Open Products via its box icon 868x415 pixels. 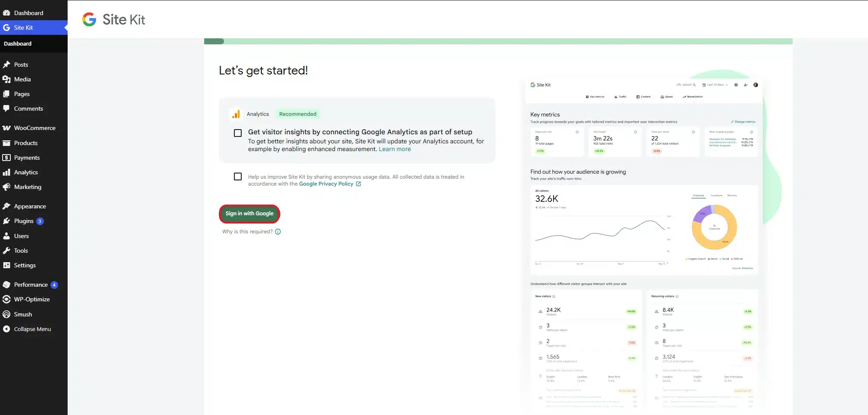[x=6, y=143]
